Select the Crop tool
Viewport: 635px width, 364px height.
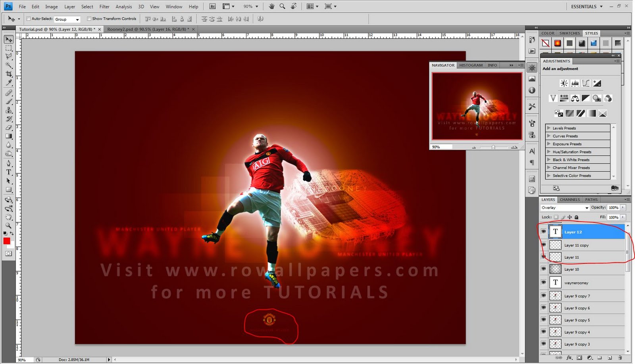(x=9, y=74)
